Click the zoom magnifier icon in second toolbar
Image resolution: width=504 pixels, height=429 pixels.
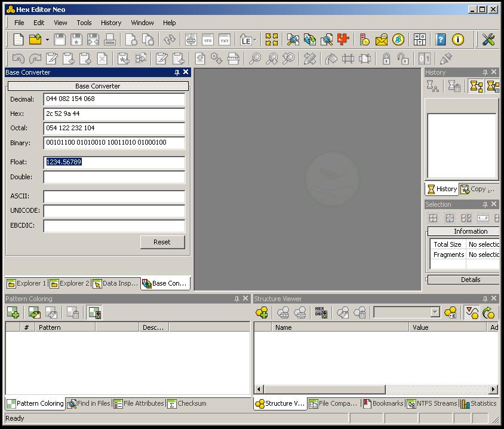[x=255, y=59]
